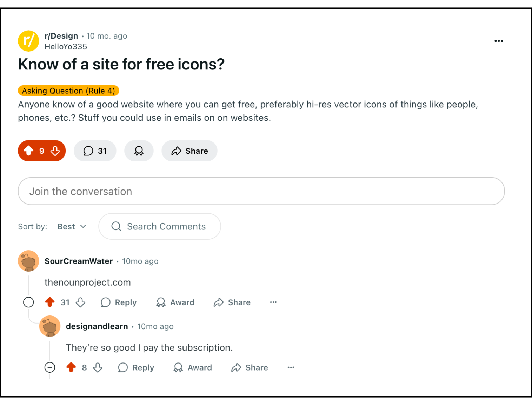This screenshot has width=532, height=406.
Task: Open post options three-dot menu
Action: click(x=499, y=41)
